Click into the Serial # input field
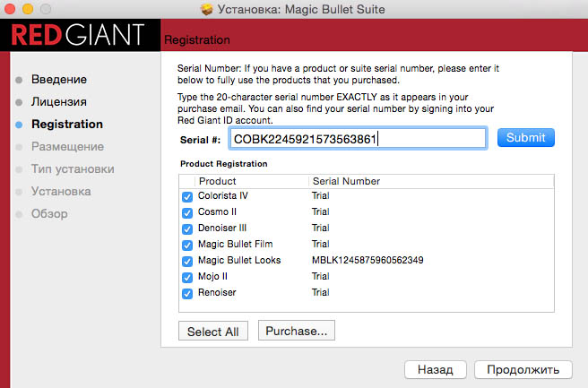 tap(359, 138)
